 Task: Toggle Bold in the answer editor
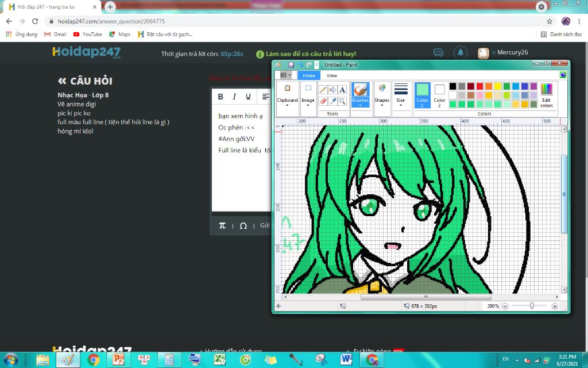tap(220, 97)
